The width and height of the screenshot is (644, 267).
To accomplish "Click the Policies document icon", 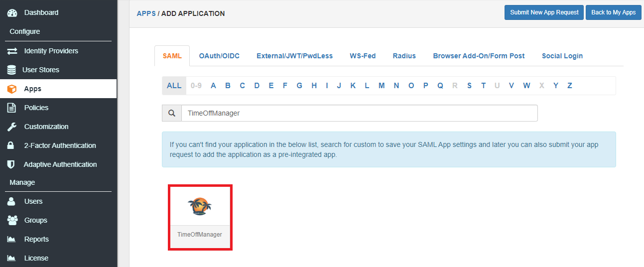I will point(11,108).
